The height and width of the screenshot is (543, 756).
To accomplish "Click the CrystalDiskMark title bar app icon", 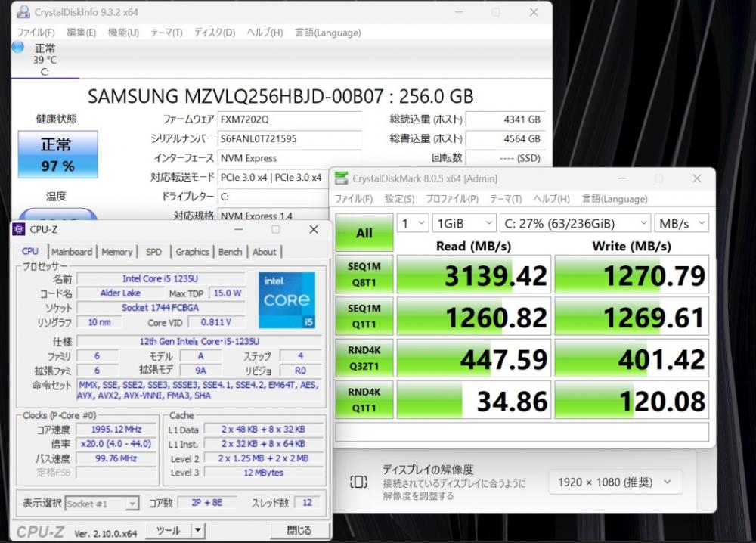I will pos(341,178).
